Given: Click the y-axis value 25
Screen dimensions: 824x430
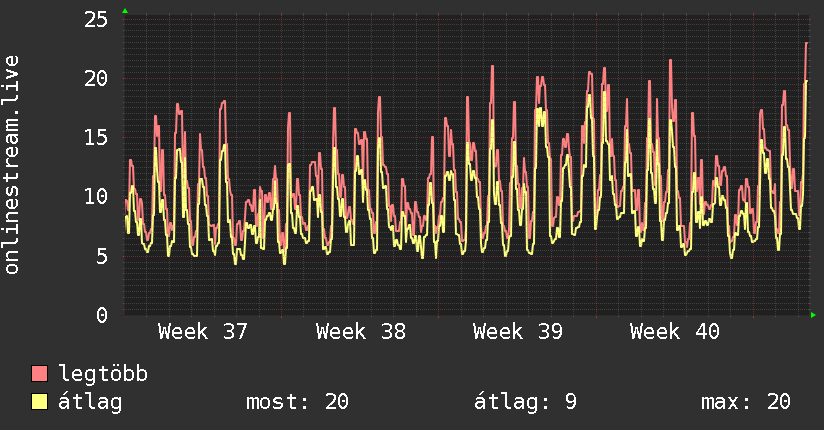Looking at the screenshot, I should (96, 20).
